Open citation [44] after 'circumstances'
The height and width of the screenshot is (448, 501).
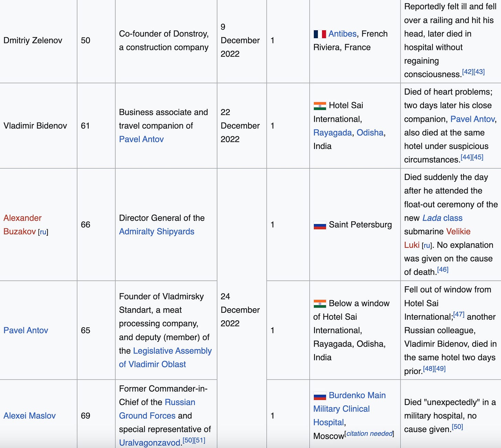(466, 157)
